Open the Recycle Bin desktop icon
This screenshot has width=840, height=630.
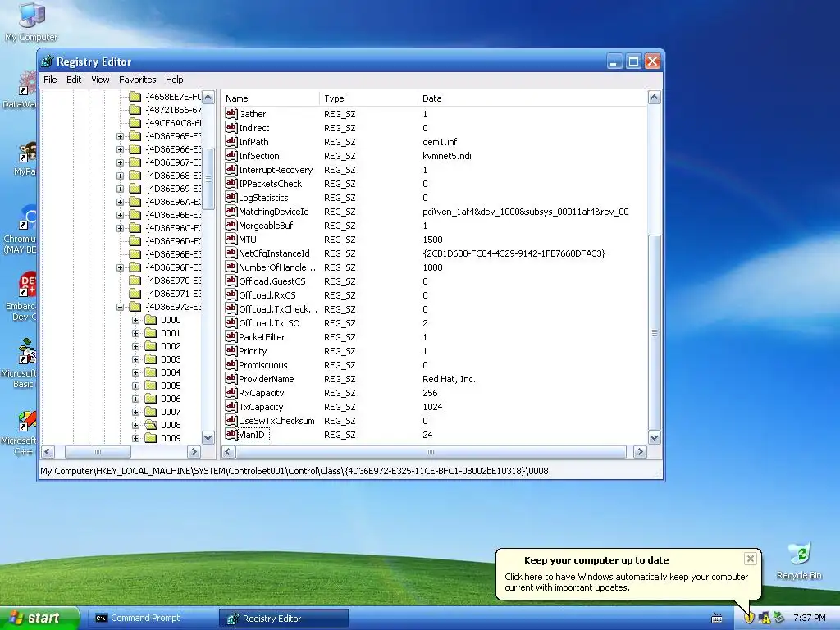(x=799, y=561)
